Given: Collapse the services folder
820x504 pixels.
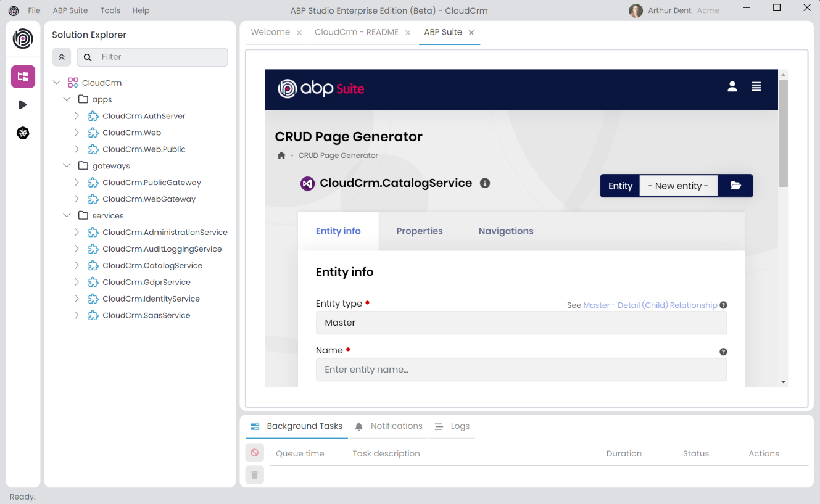Looking at the screenshot, I should 67,216.
